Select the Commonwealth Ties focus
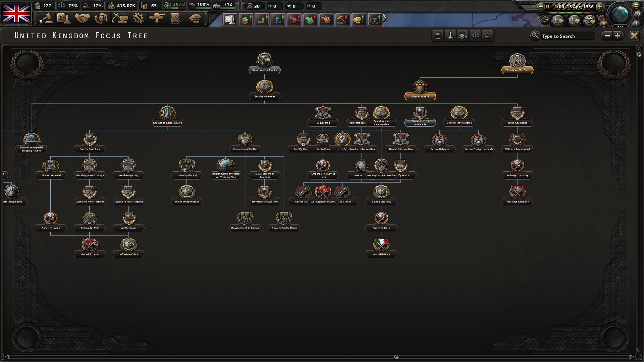The image size is (644, 362). point(245,142)
